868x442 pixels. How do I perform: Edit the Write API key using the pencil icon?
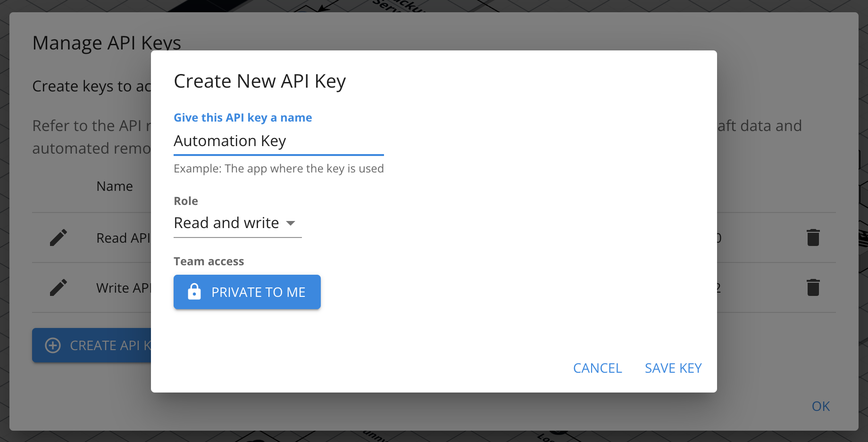point(58,287)
